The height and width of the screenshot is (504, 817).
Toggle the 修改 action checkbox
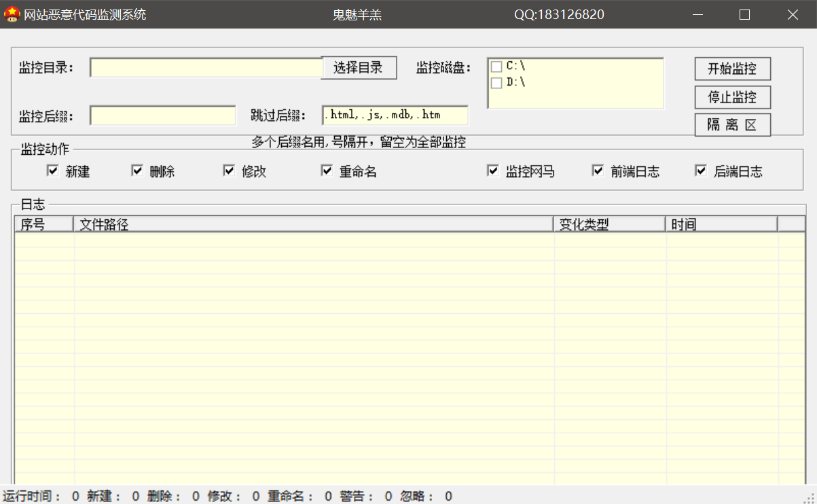point(229,170)
